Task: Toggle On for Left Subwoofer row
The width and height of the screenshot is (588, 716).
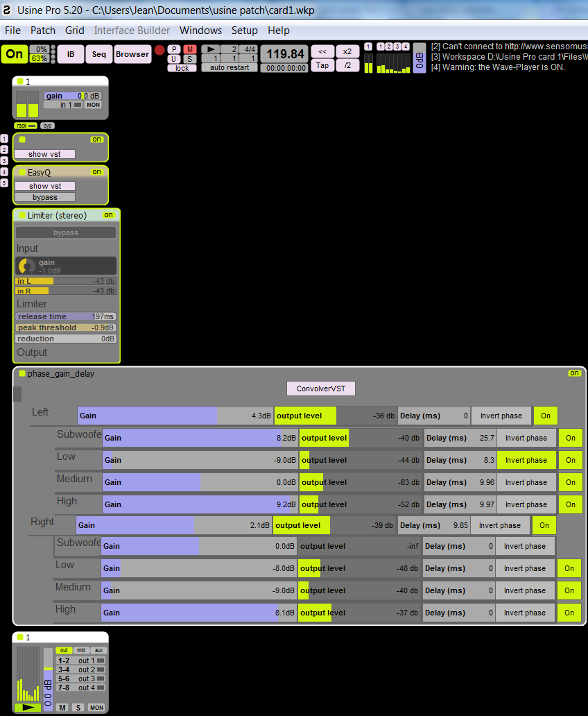Action: (571, 438)
